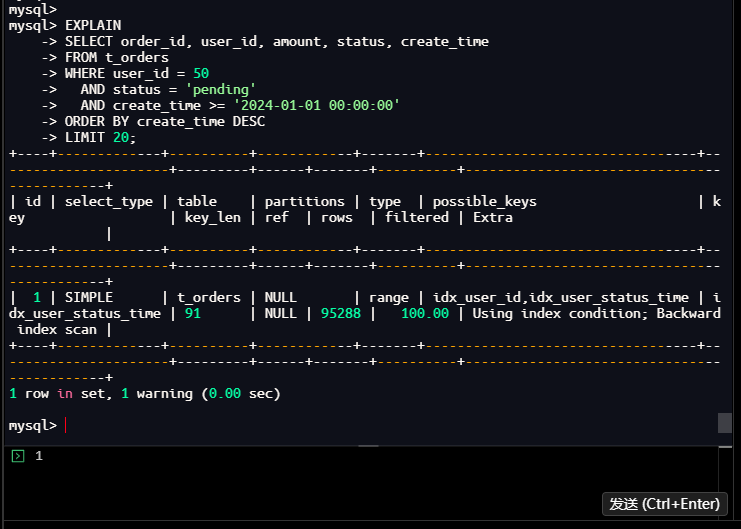Click the SELECT column list line
This screenshot has width=741, height=529.
coord(277,41)
